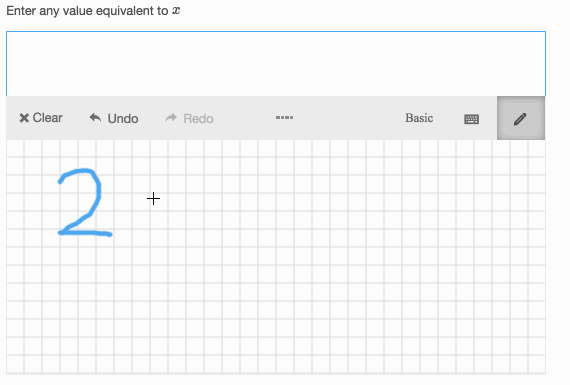Click the Undo curved arrow icon
This screenshot has height=385, width=570.
[x=95, y=117]
